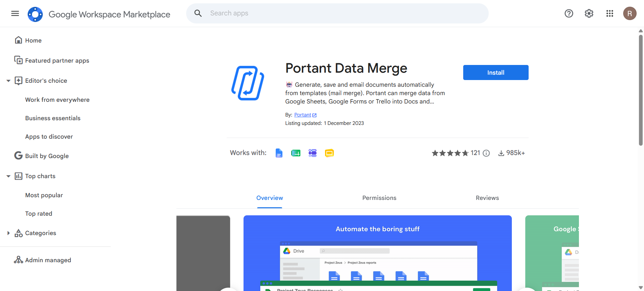Click the Home house icon
The image size is (644, 291).
click(x=18, y=40)
